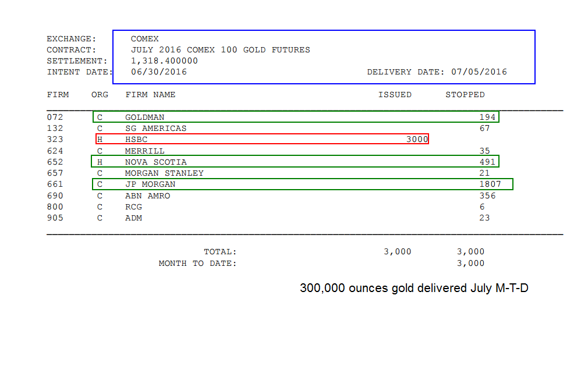Screen dimensions: 588x370
Task: Click the MORGAN STANLEY row name
Action: (164, 173)
